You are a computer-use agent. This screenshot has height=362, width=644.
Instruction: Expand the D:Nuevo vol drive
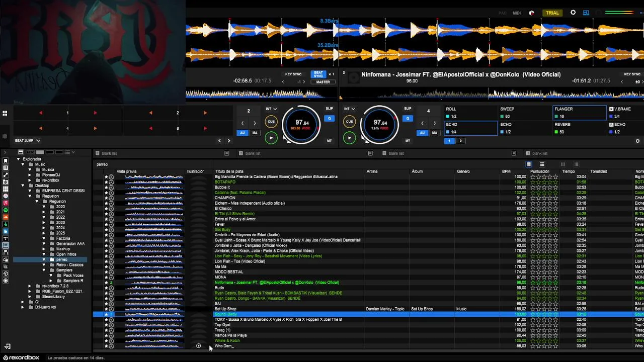pyautogui.click(x=23, y=307)
